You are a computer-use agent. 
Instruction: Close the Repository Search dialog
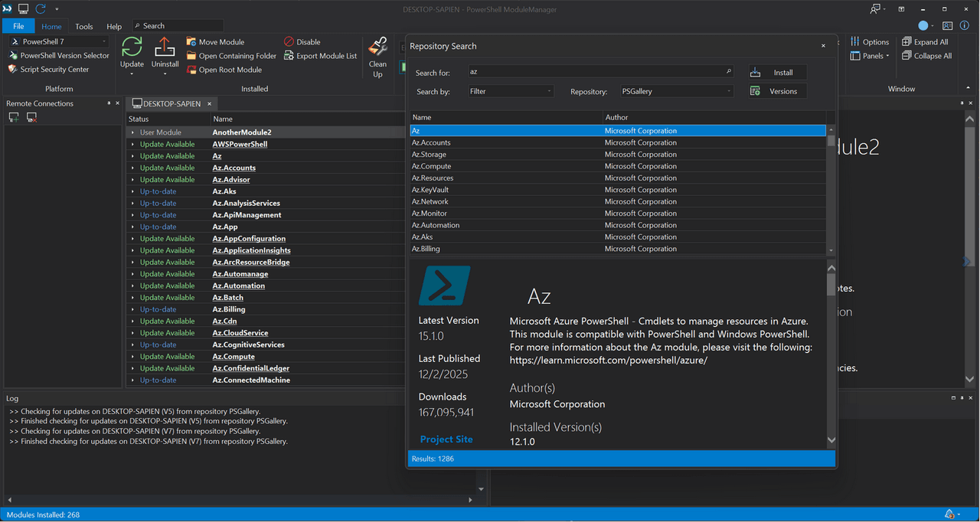click(x=824, y=46)
